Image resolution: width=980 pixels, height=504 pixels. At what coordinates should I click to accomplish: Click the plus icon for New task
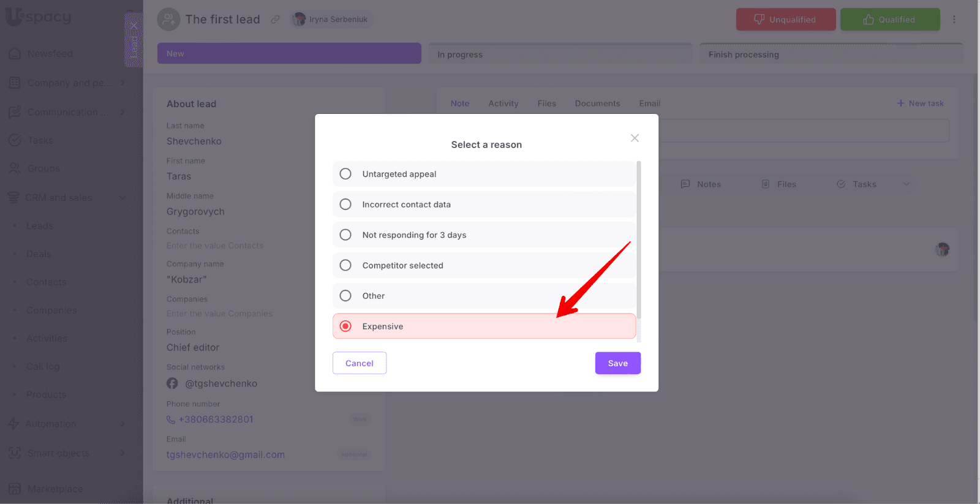click(x=900, y=103)
